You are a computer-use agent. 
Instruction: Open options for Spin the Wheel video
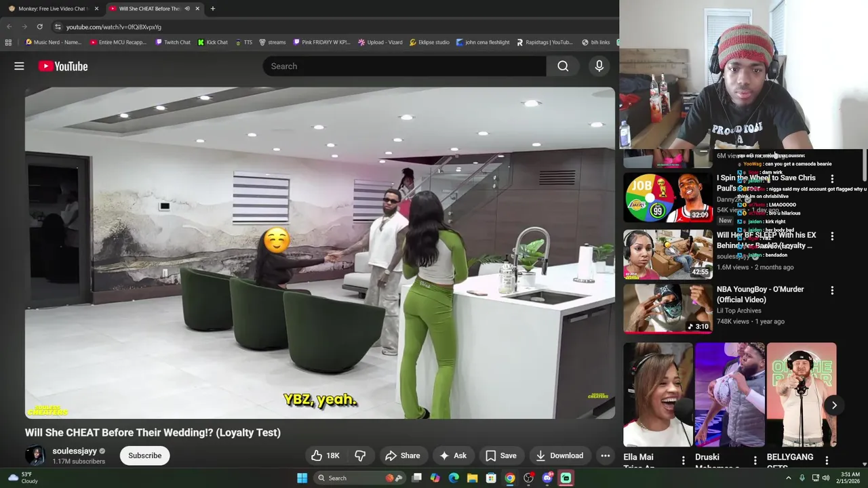pyautogui.click(x=832, y=179)
